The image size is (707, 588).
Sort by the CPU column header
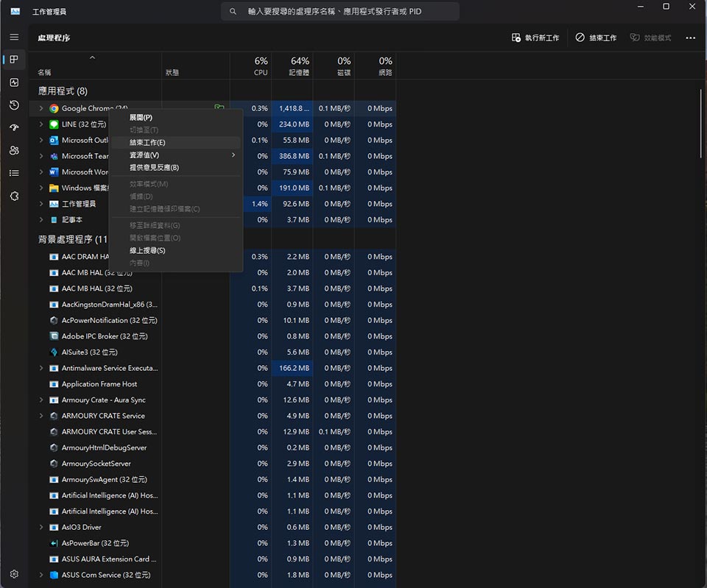tap(250, 65)
